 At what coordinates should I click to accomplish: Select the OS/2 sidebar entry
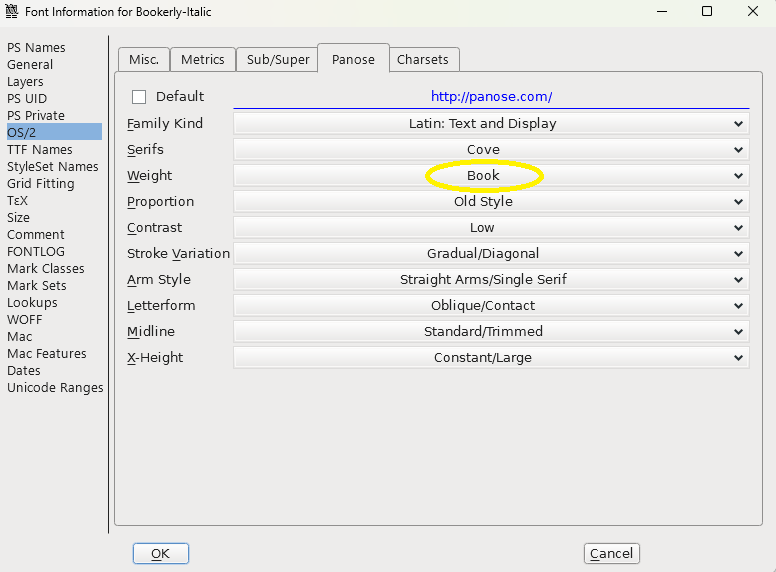pyautogui.click(x=54, y=133)
